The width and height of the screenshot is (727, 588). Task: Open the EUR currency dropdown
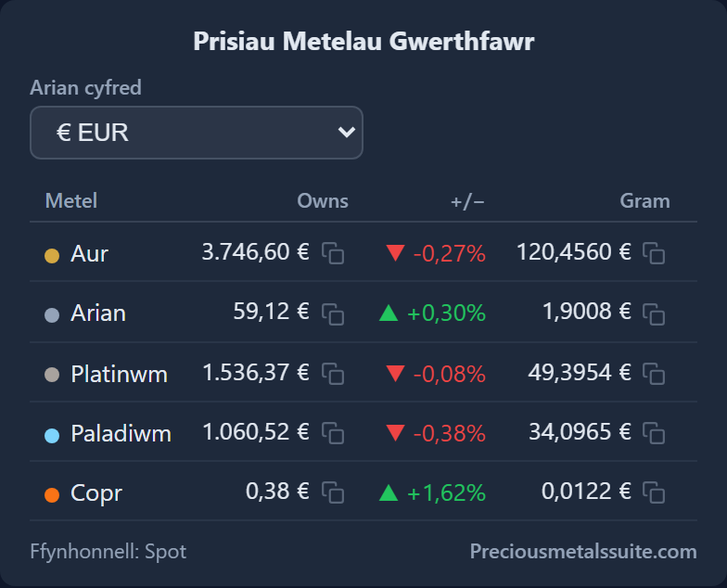pos(197,133)
